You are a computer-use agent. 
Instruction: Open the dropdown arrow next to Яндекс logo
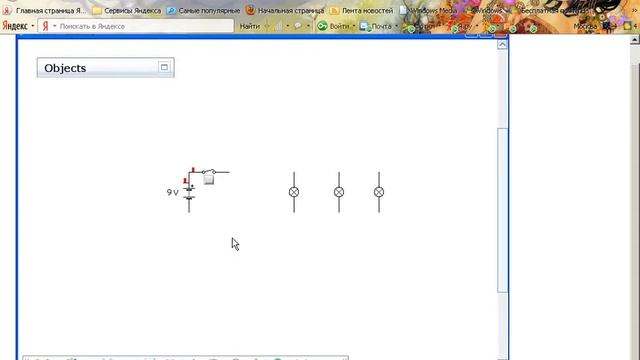click(33, 26)
